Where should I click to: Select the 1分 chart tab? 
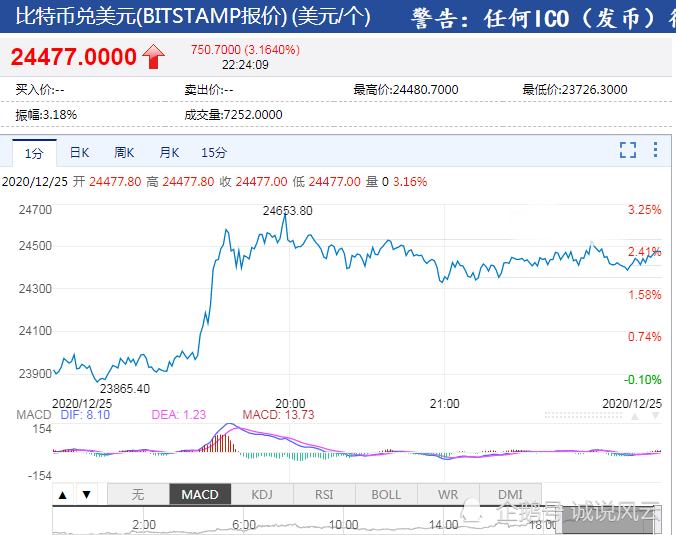click(x=34, y=153)
